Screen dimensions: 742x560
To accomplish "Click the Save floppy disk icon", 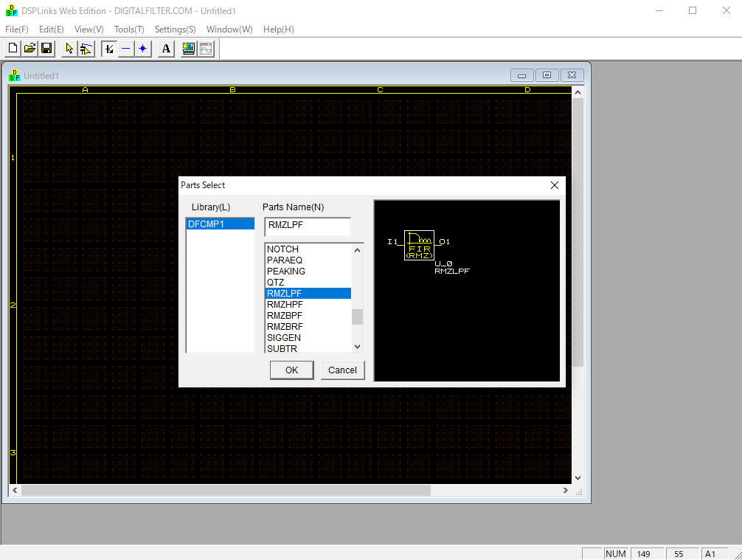I will point(46,49).
